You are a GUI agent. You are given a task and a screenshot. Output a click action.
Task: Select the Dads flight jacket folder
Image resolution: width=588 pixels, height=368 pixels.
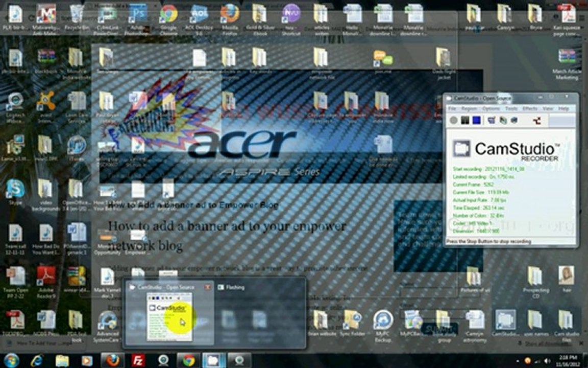444,63
